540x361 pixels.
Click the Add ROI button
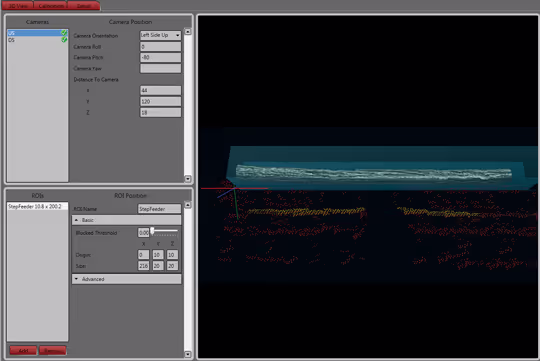(23, 350)
